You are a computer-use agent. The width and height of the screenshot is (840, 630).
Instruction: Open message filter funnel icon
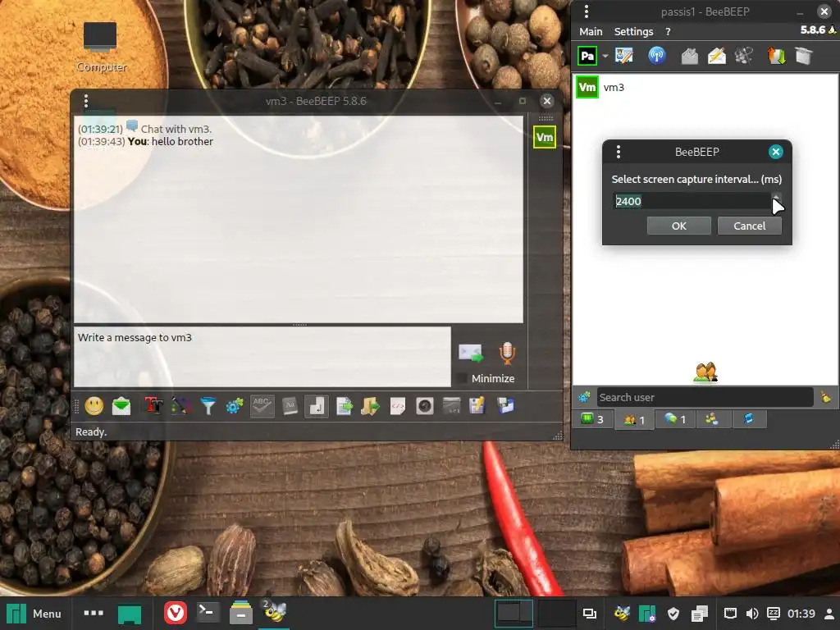[x=208, y=406]
